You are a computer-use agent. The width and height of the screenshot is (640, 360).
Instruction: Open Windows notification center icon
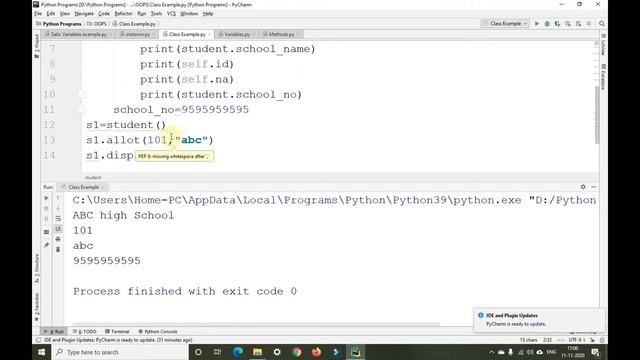(x=595, y=352)
